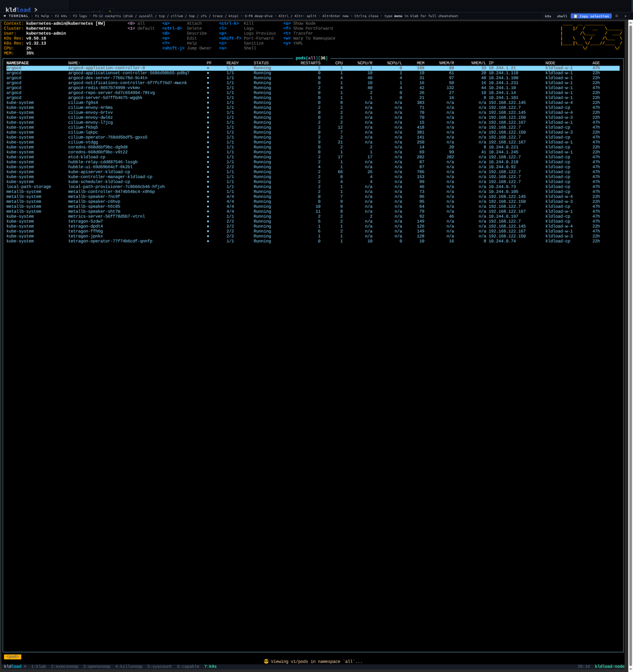Click the TERMINAL panel label

[x=19, y=16]
